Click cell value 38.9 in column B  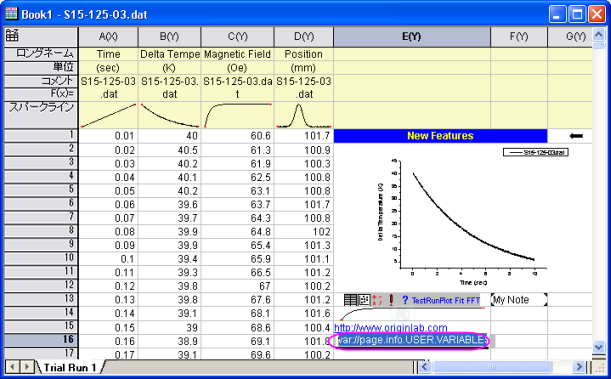click(x=170, y=341)
